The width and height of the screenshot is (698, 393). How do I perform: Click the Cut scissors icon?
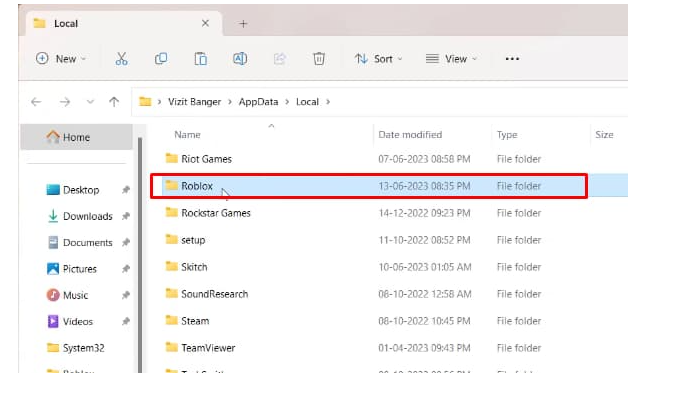tap(122, 59)
